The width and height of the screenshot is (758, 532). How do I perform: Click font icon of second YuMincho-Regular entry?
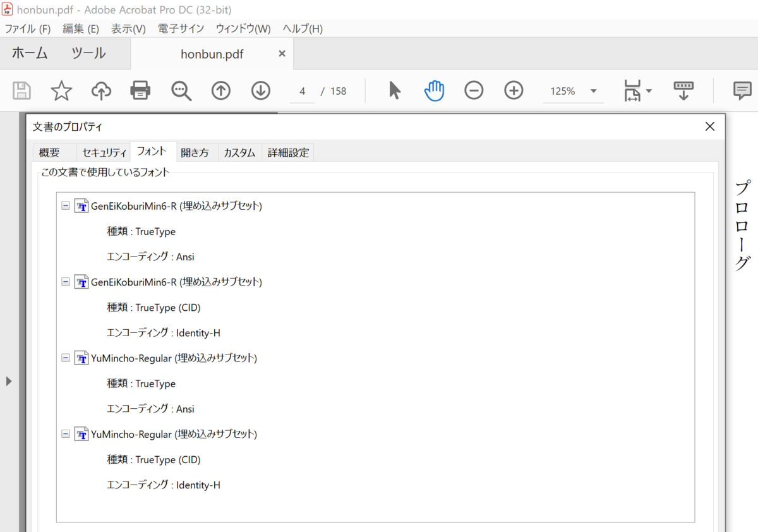[81, 434]
